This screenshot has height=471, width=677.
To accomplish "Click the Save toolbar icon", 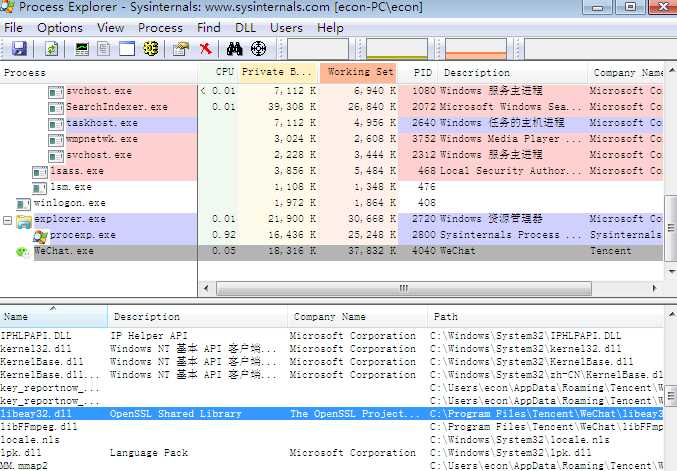I will [19, 49].
